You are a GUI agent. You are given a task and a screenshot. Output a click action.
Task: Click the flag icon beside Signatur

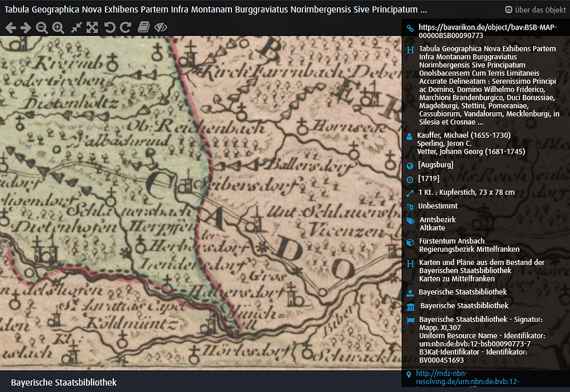410,320
